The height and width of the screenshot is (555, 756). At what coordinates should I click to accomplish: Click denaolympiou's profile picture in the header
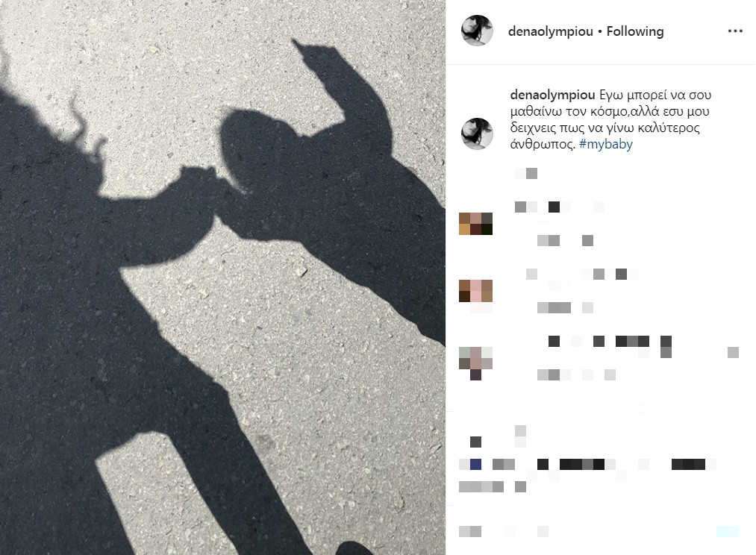(477, 31)
